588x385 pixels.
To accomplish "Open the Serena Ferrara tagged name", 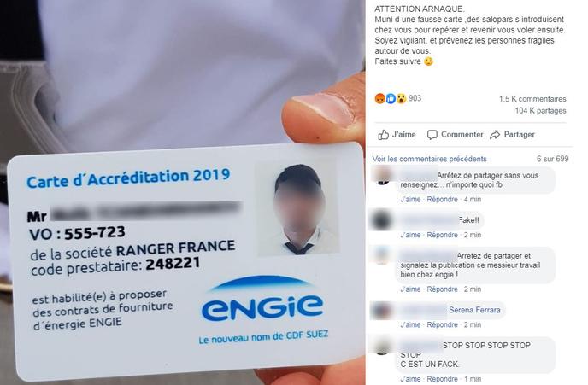I will (x=474, y=310).
